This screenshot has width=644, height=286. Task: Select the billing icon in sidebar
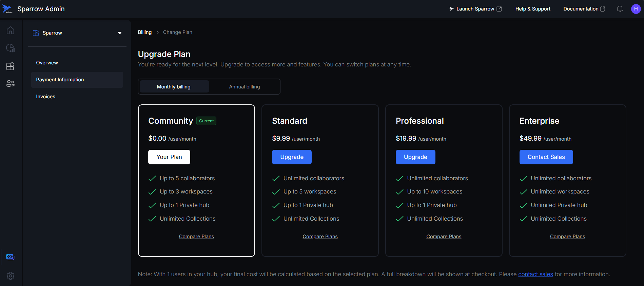tap(11, 257)
